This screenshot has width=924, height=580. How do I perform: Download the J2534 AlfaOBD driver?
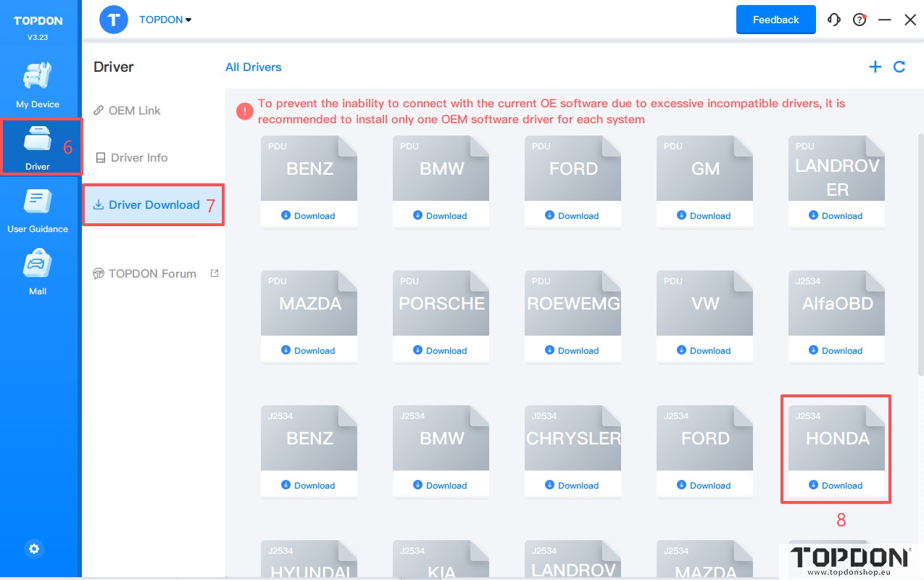[x=836, y=351]
